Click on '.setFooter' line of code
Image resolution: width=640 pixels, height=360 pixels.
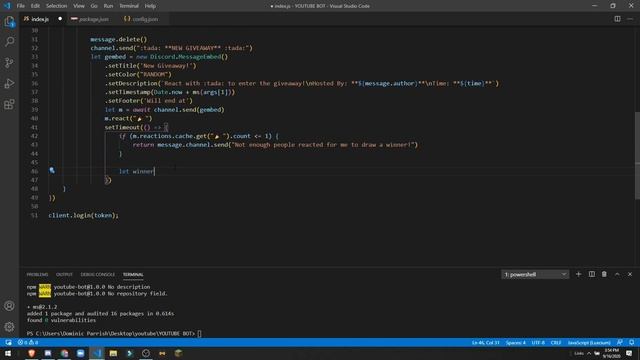click(x=148, y=100)
